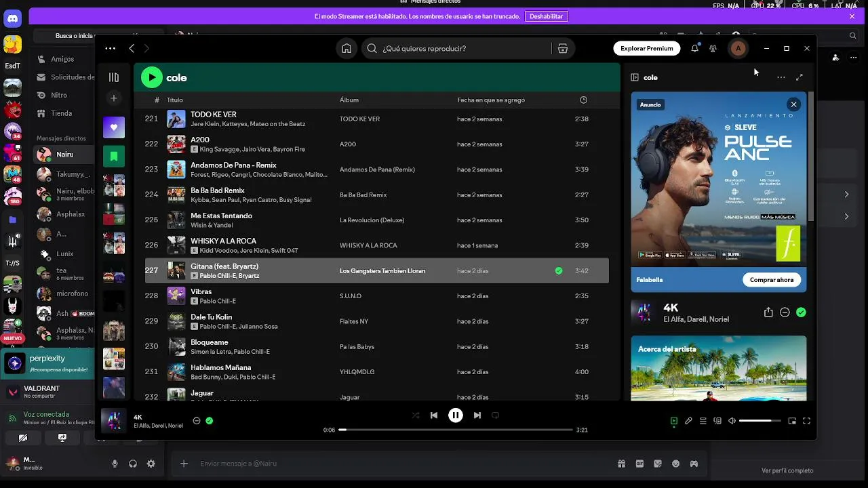The width and height of the screenshot is (868, 488).
Task: Skip to next track
Action: click(477, 415)
